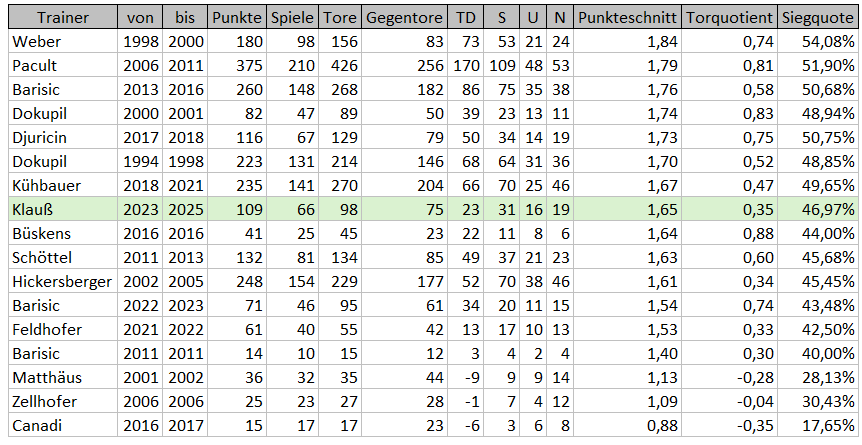The width and height of the screenshot is (862, 445).
Task: Select the Trainer column header
Action: 63,18
